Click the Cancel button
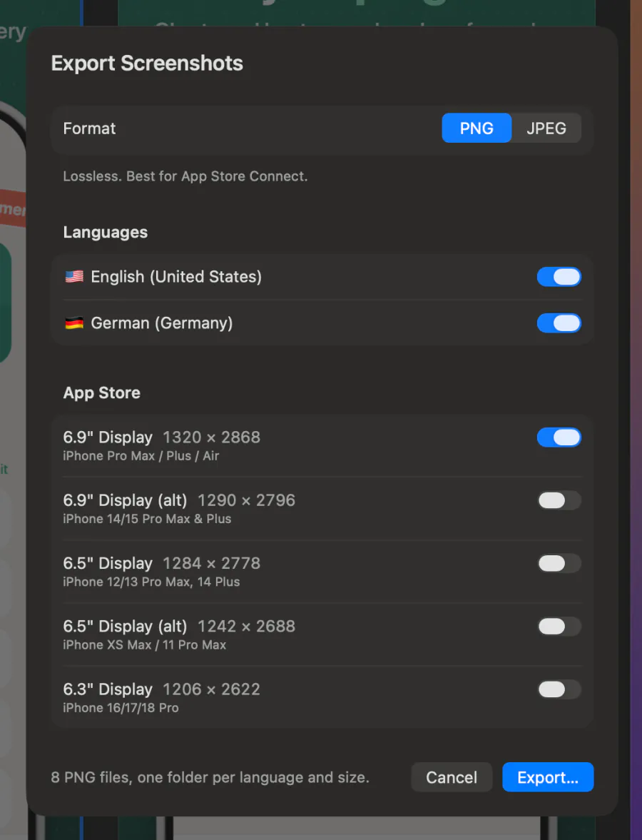642x840 pixels. [452, 777]
